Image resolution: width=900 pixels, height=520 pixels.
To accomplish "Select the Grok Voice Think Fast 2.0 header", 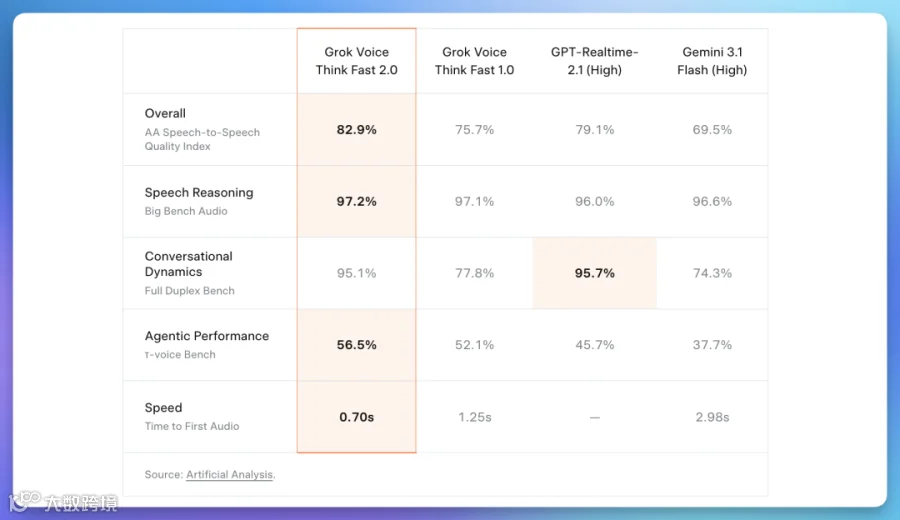I will coord(356,61).
